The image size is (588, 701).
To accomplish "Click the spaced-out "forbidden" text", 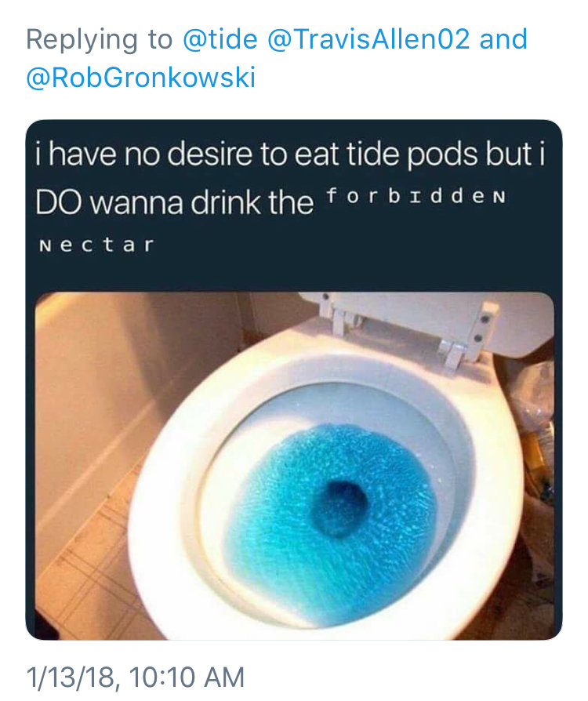I will click(416, 196).
